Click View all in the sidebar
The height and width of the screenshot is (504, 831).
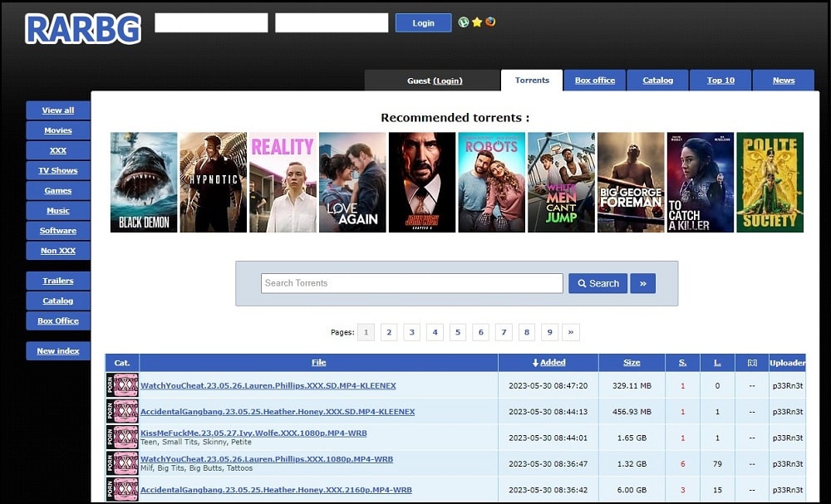click(x=58, y=110)
